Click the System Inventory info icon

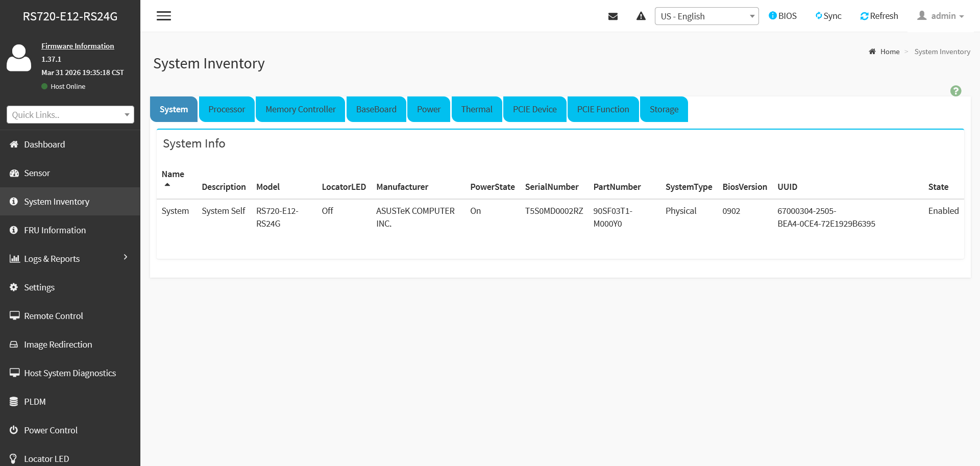(14, 202)
